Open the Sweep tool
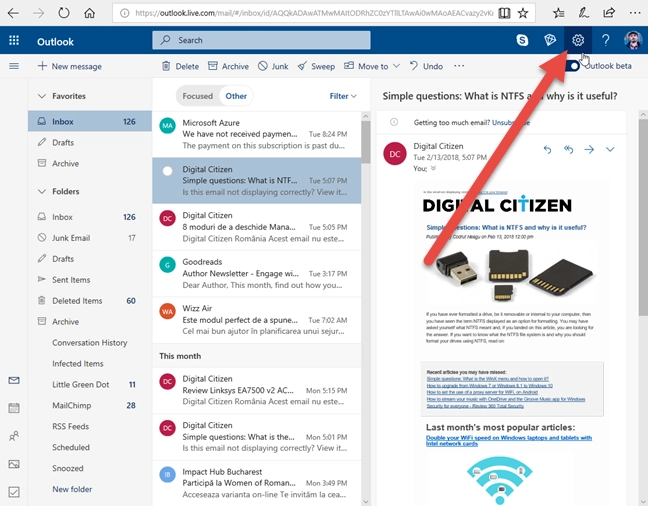Screen dimensions: 648x506 (316, 66)
